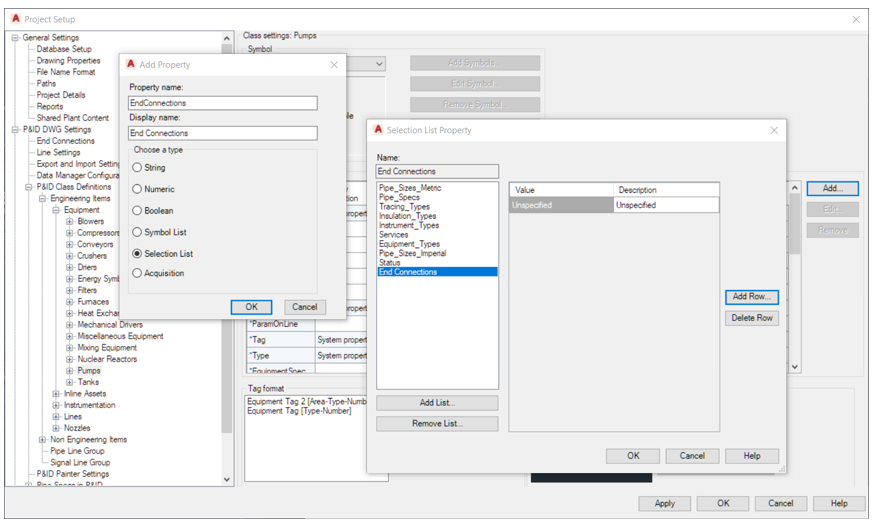The image size is (875, 523).
Task: Expand the Non Engineering Items node
Action: click(42, 440)
